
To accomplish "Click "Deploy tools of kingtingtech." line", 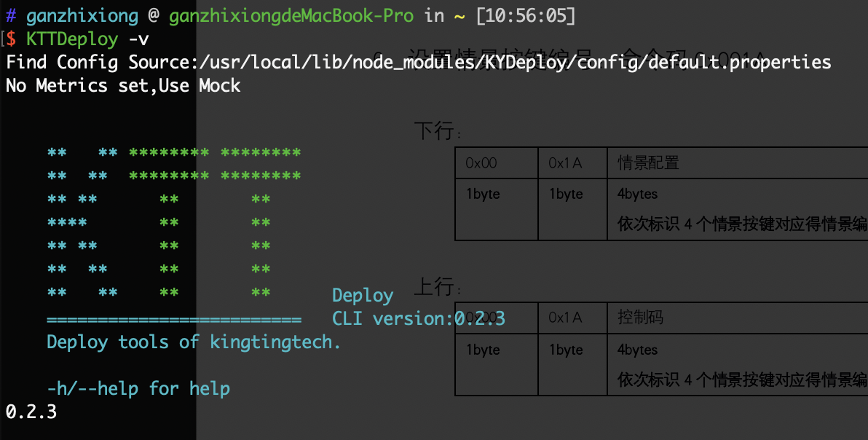I will (x=193, y=342).
